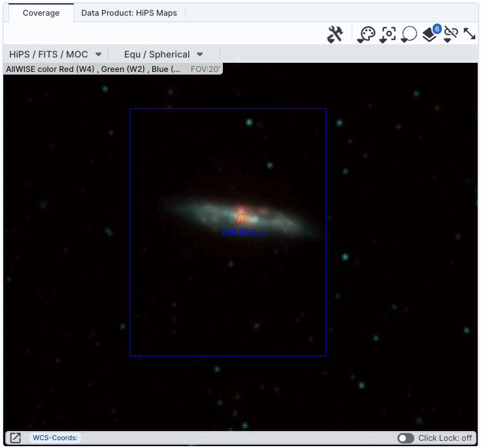Open the tools dropdown with wrench icon
The width and height of the screenshot is (481, 448).
[335, 35]
